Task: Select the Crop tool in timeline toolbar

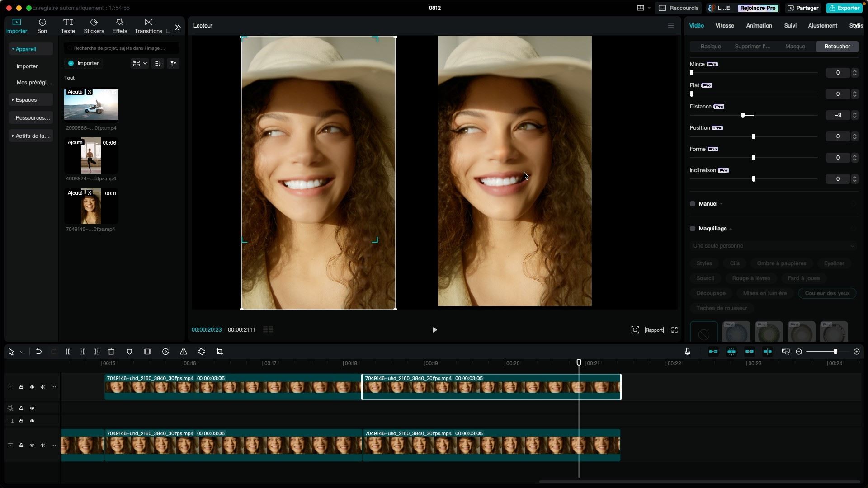Action: click(220, 352)
